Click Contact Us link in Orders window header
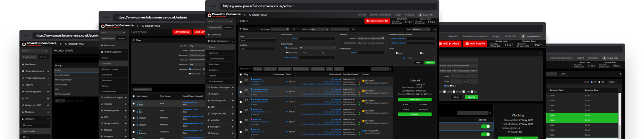The image size is (644, 139). [410, 15]
